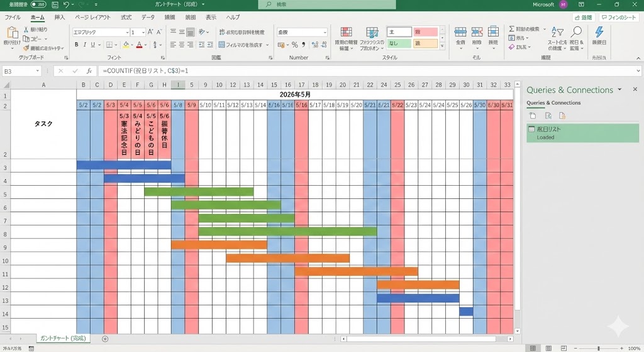Expand the number format combo box

tap(325, 32)
